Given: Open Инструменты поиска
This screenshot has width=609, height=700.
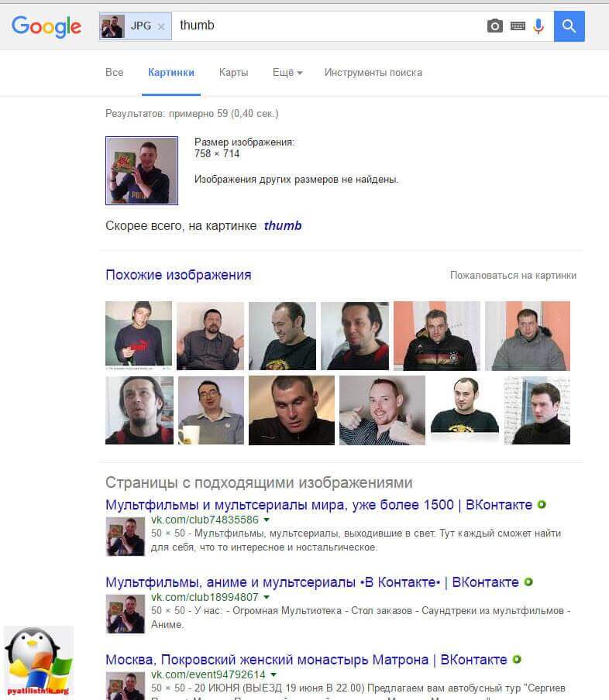Looking at the screenshot, I should (x=373, y=72).
